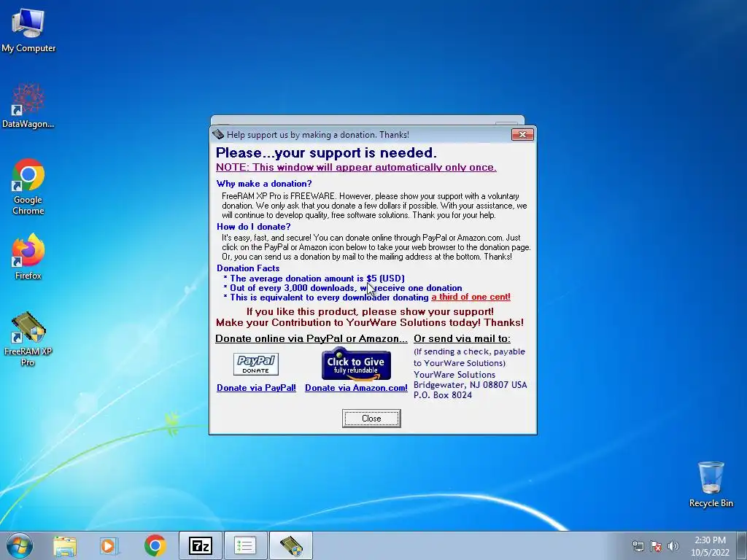
Task: Select FreeRAM XP Pro taskbar button
Action: click(x=290, y=545)
